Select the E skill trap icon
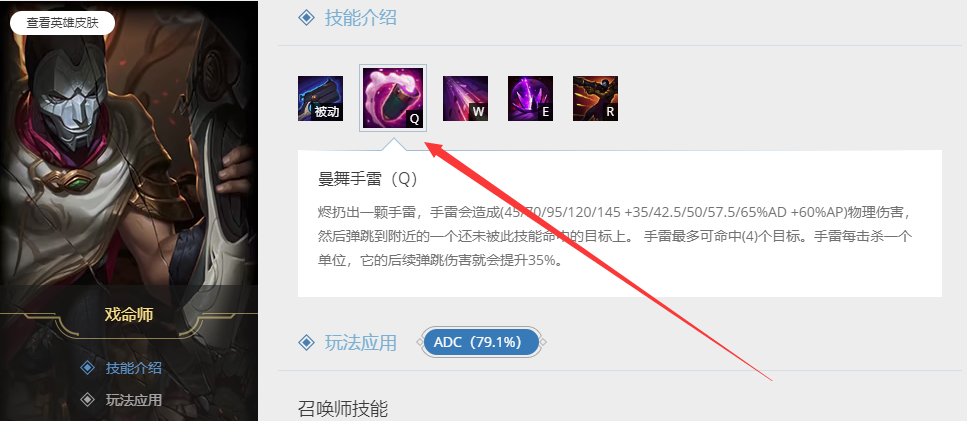This screenshot has height=421, width=967. pyautogui.click(x=530, y=99)
